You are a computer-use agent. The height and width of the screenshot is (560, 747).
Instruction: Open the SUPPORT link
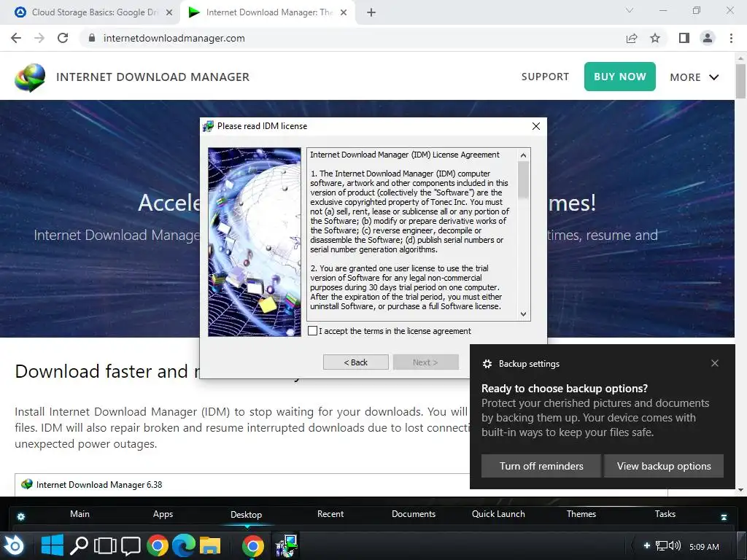pyautogui.click(x=545, y=77)
